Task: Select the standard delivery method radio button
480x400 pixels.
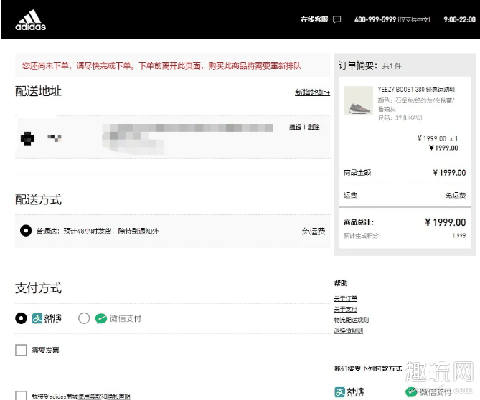Action: pos(26,231)
